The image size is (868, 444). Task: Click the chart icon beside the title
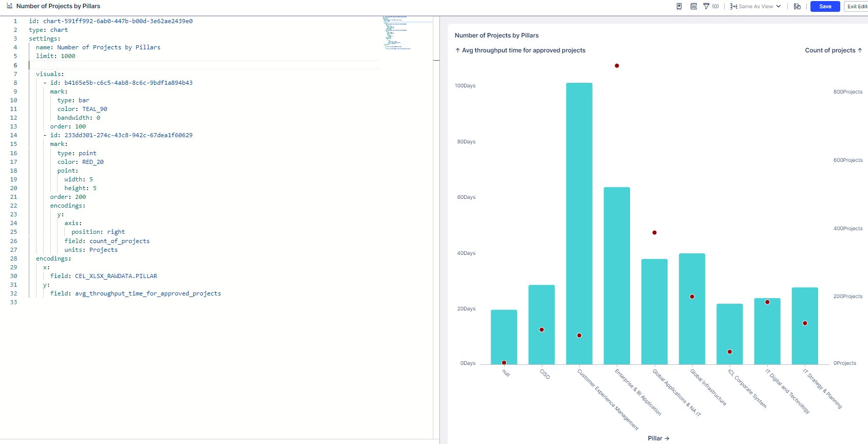[9, 6]
